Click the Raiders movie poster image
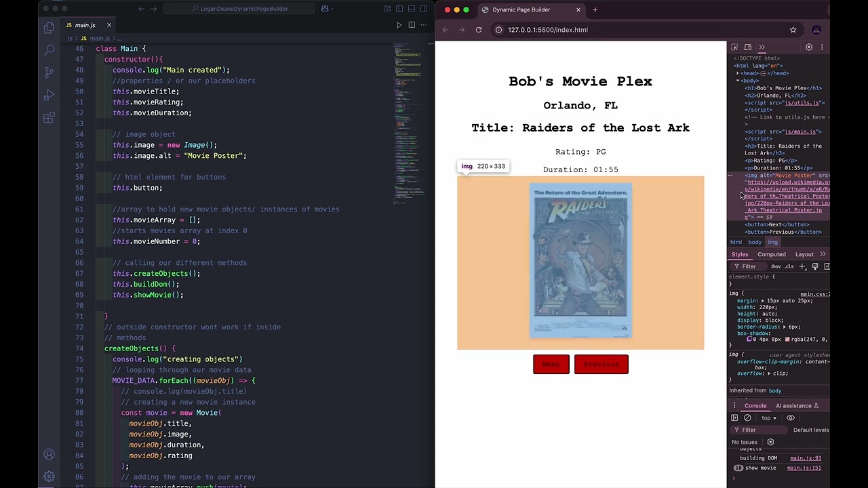This screenshot has height=488, width=868. pyautogui.click(x=580, y=260)
